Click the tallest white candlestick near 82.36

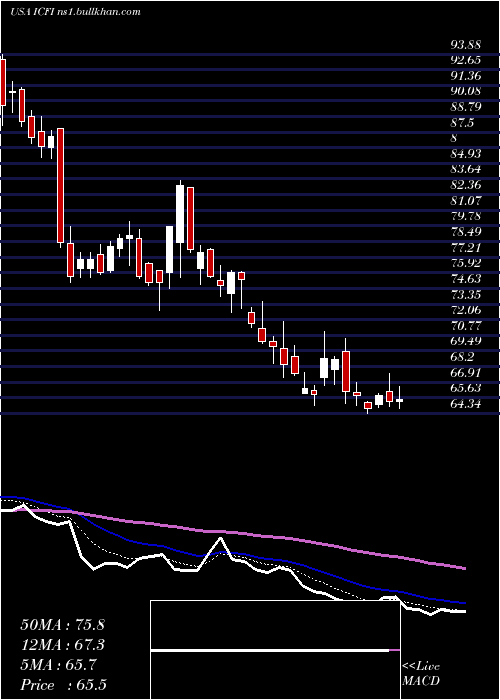point(180,214)
